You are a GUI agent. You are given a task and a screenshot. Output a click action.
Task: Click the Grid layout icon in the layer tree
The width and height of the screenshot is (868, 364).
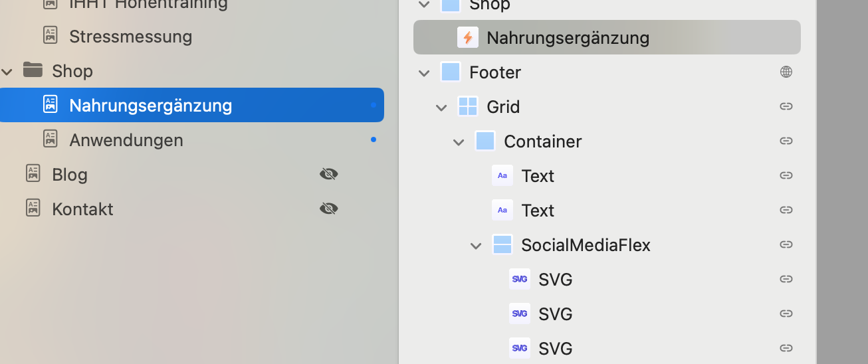[468, 106]
